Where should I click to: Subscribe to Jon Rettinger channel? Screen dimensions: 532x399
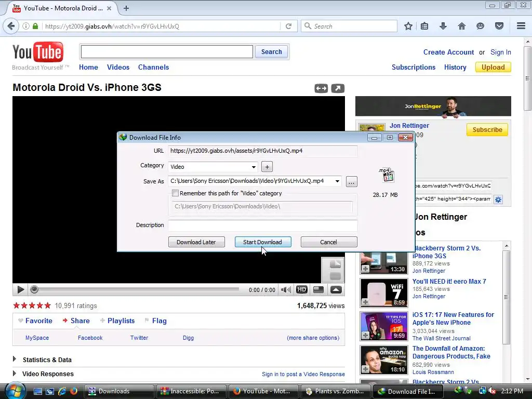coord(487,129)
